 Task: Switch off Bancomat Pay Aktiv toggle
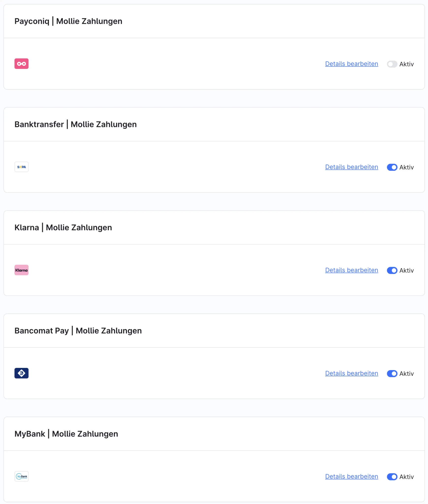tap(392, 373)
